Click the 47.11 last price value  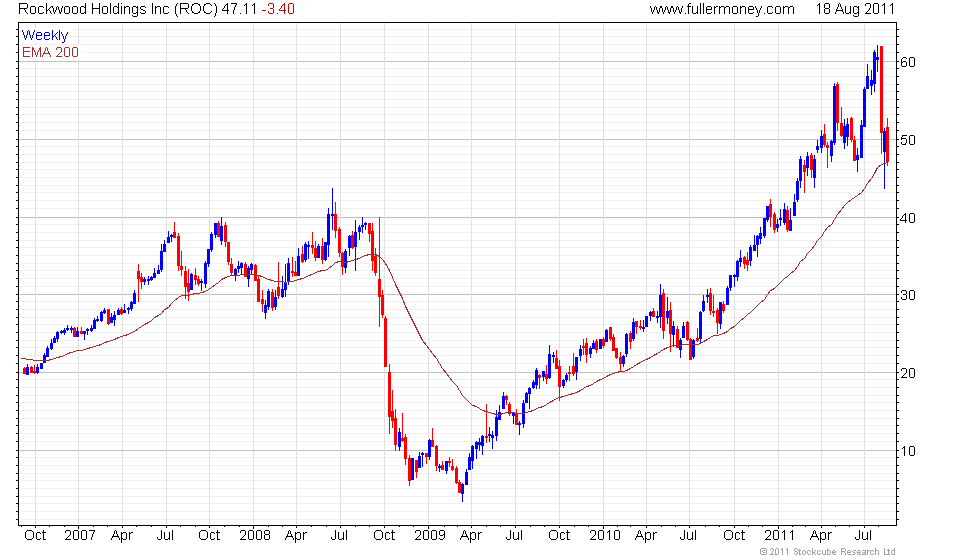tap(239, 9)
